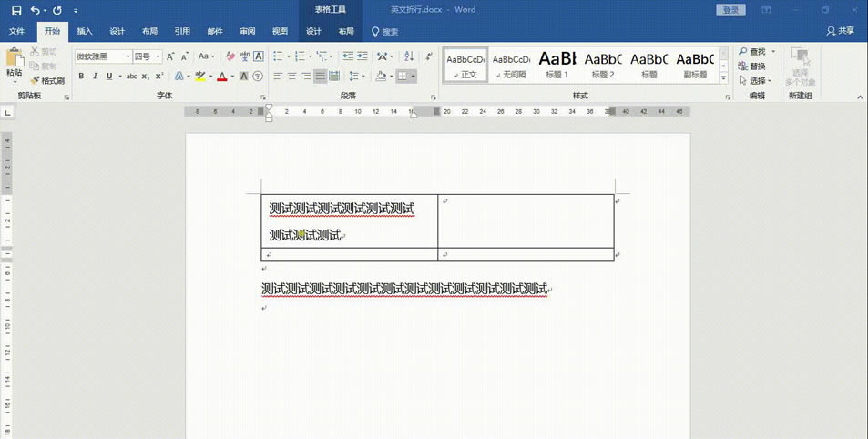
Task: Open the 选择 (Select) dropdown
Action: tap(756, 81)
